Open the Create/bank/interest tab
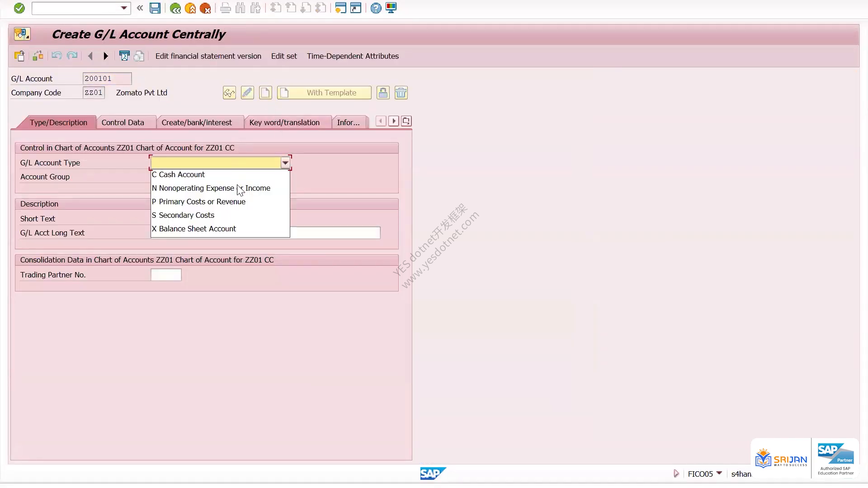The image size is (868, 488). coord(197,122)
